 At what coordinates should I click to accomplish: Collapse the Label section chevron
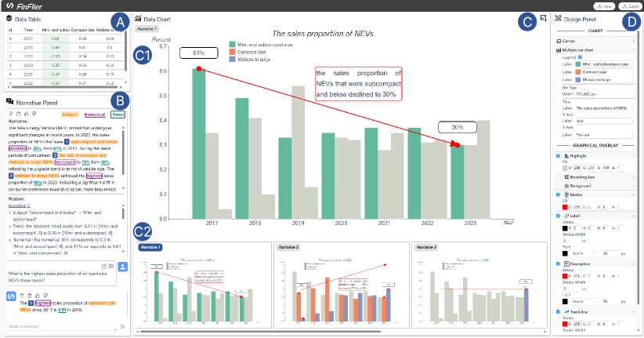[x=633, y=216]
